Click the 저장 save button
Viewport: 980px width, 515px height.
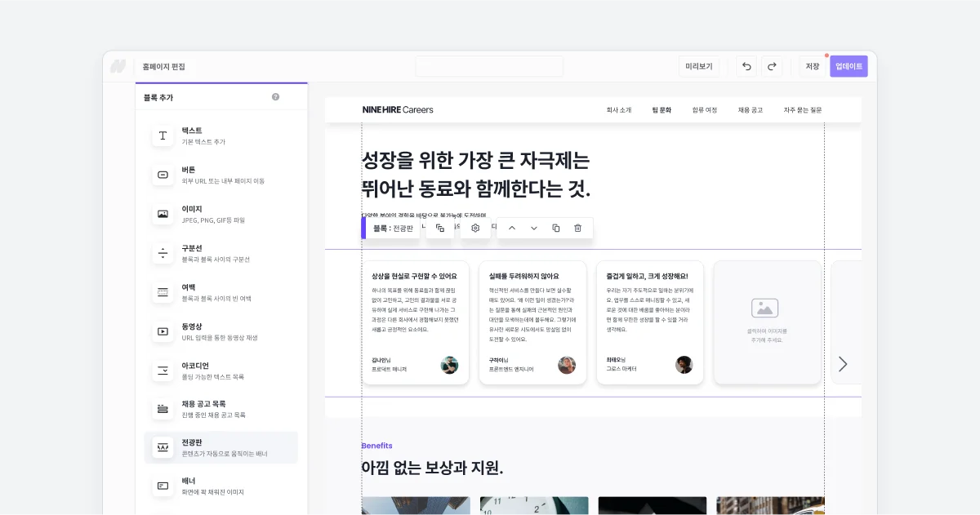point(812,67)
